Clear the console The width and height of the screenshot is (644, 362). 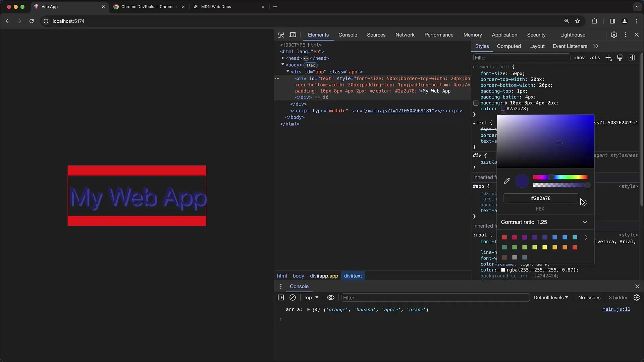292,298
